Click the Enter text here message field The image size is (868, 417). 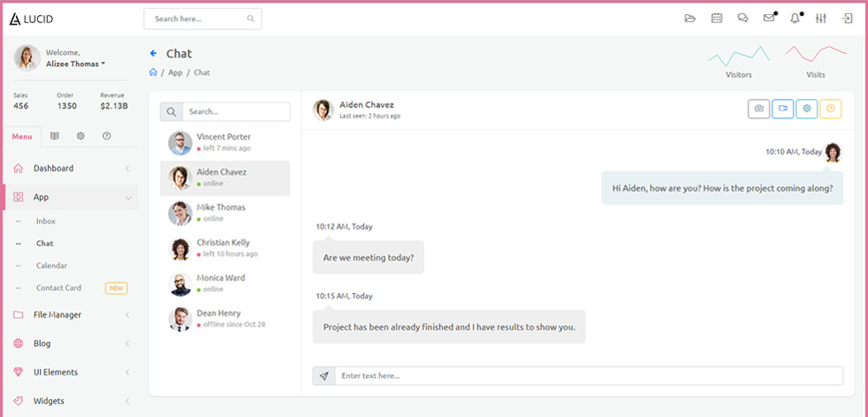click(x=589, y=376)
